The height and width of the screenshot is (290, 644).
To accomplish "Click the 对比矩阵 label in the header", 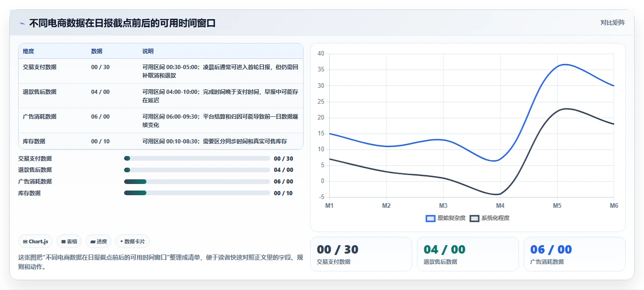I will coord(612,22).
